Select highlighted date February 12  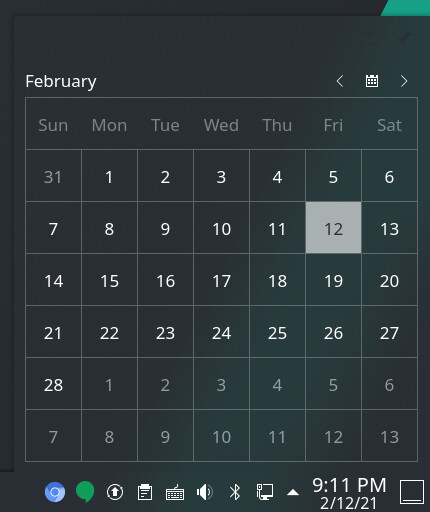point(333,228)
